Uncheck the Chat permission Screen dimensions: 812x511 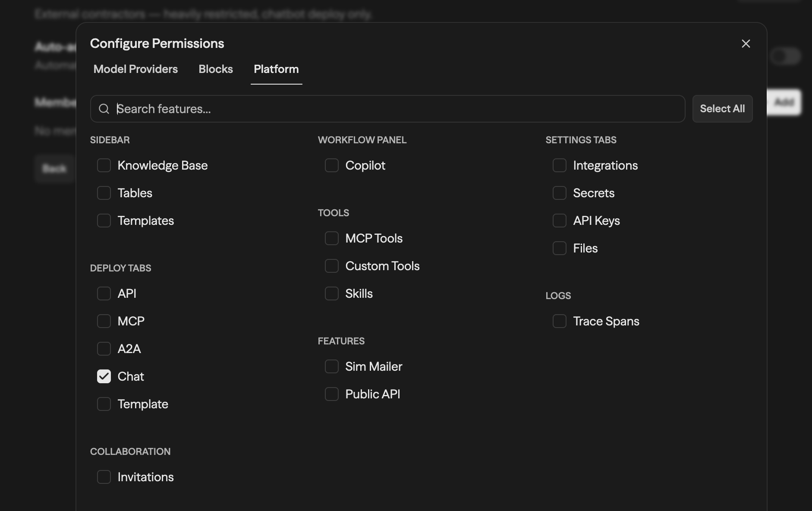(104, 376)
